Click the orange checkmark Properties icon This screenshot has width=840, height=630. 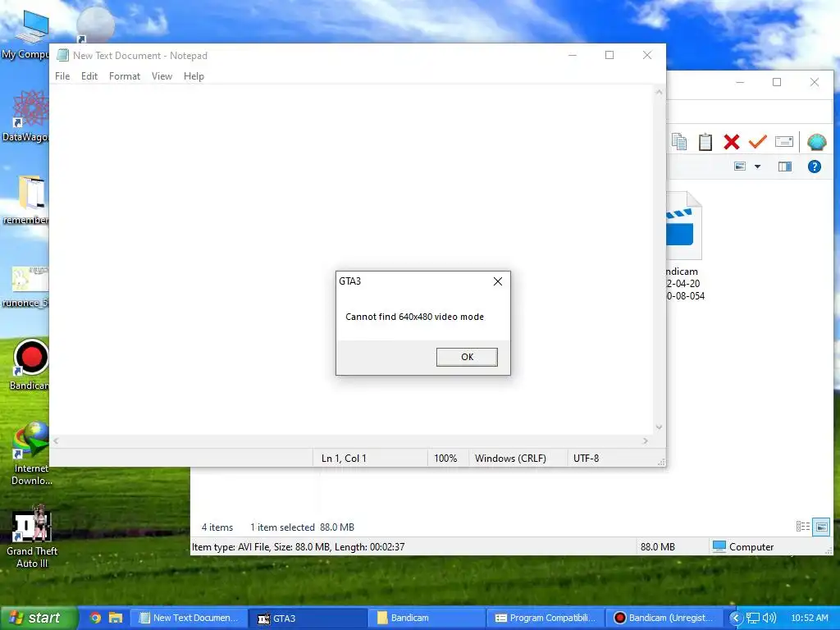pyautogui.click(x=757, y=141)
